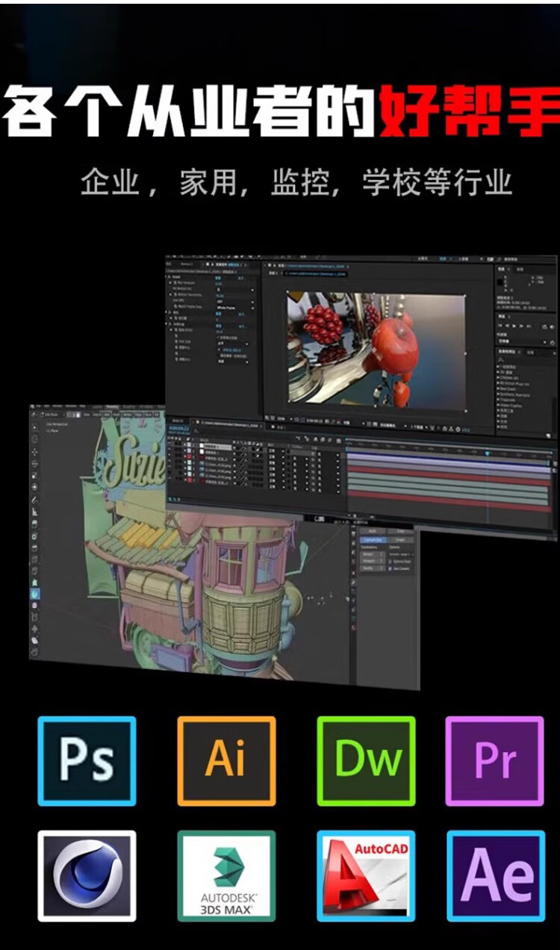Click the Illustrator Ai app icon
Image resolution: width=560 pixels, height=950 pixels.
[x=226, y=761]
